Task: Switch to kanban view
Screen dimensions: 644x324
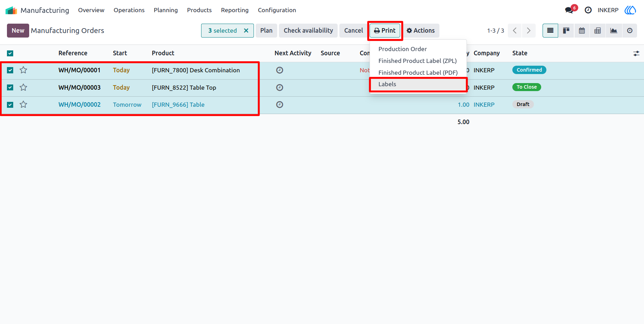Action: click(x=566, y=31)
